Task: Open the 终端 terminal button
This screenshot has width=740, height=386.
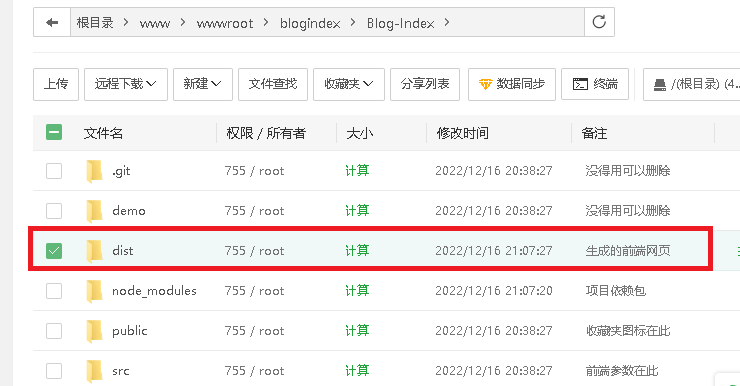Action: [595, 84]
